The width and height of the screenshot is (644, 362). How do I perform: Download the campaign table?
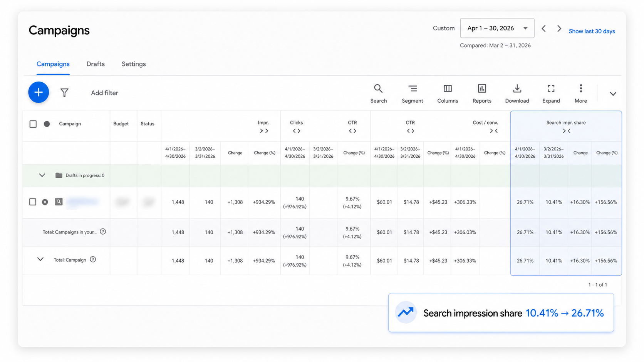[x=517, y=94]
